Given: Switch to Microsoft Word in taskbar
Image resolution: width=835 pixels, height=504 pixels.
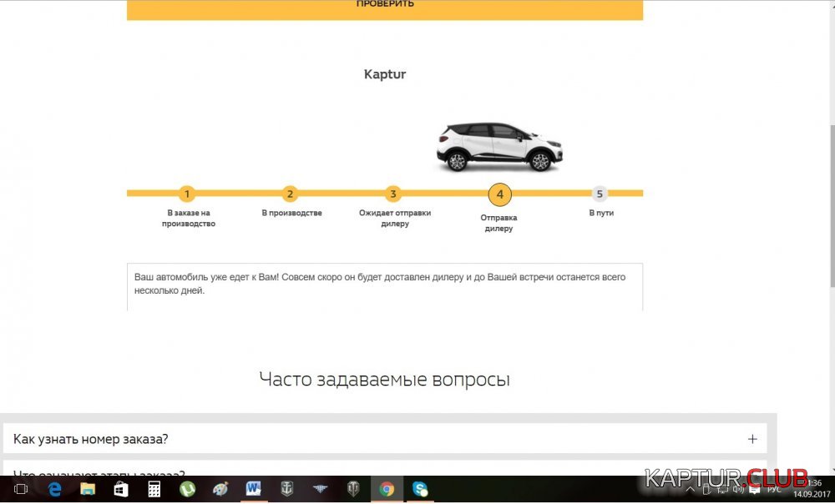Looking at the screenshot, I should tap(254, 489).
